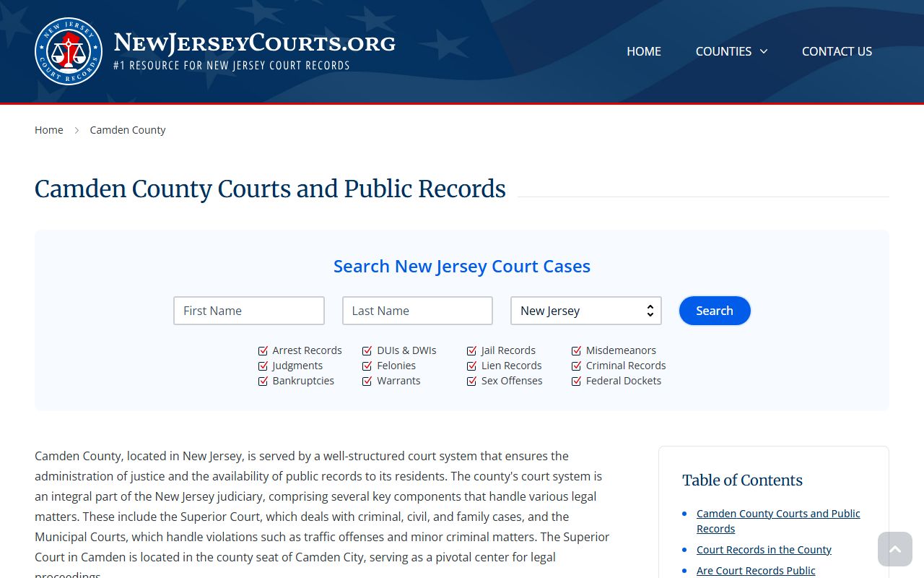Click the Lien Records label text
924x578 pixels.
coord(511,366)
